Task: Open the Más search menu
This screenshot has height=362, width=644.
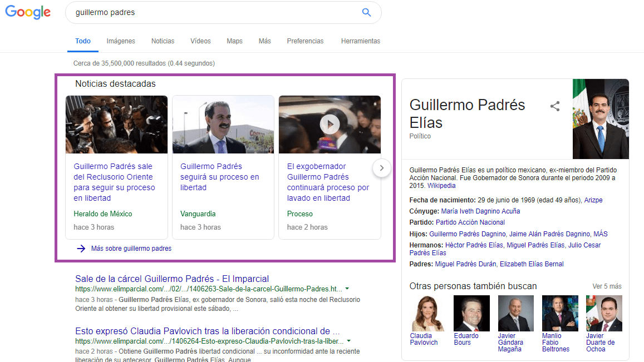Action: tap(264, 41)
